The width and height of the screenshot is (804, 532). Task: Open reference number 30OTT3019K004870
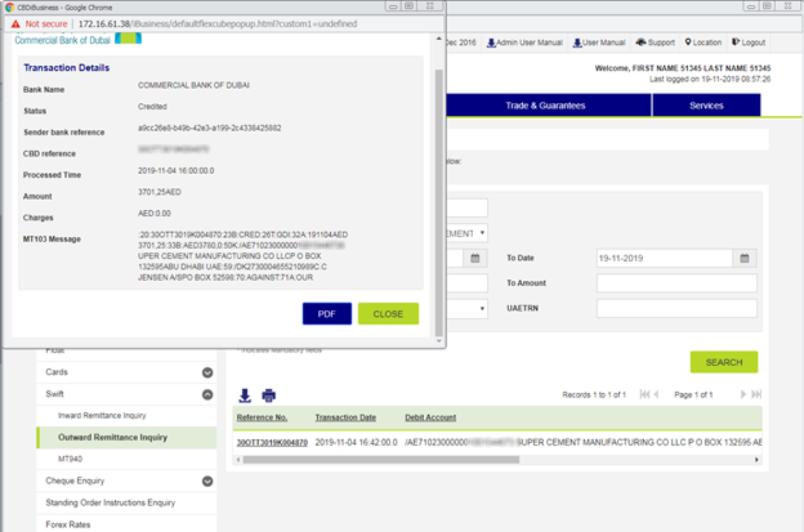tap(272, 442)
